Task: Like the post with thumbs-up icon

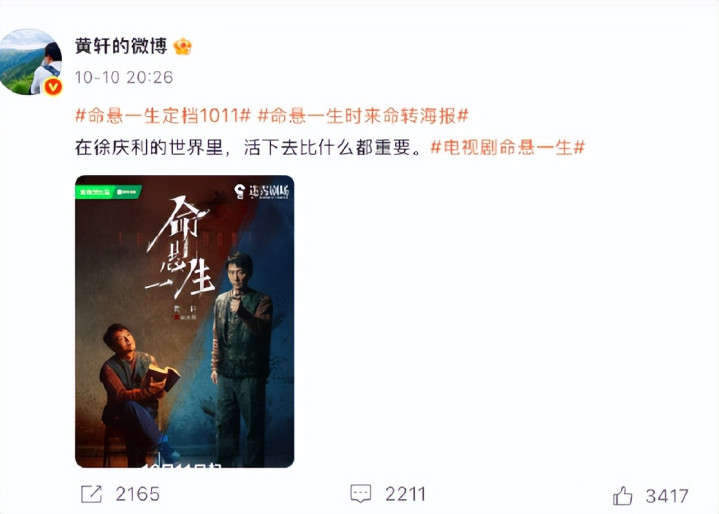Action: pos(622,496)
